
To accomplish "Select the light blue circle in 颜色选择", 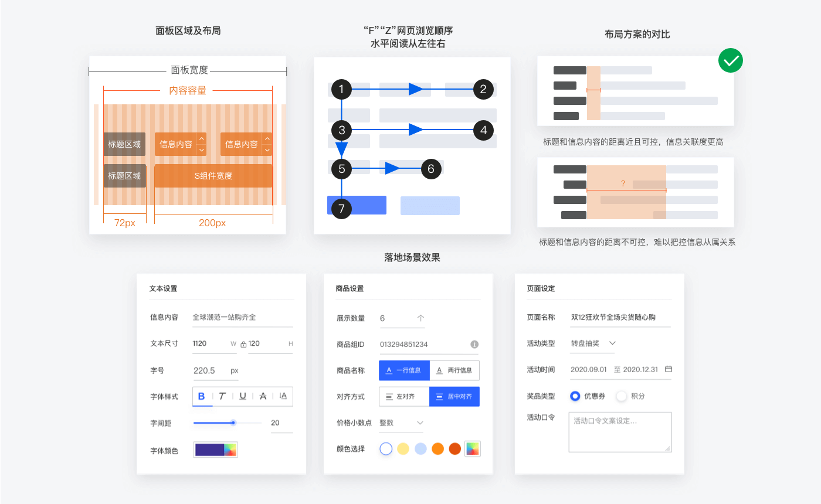I will (x=420, y=449).
